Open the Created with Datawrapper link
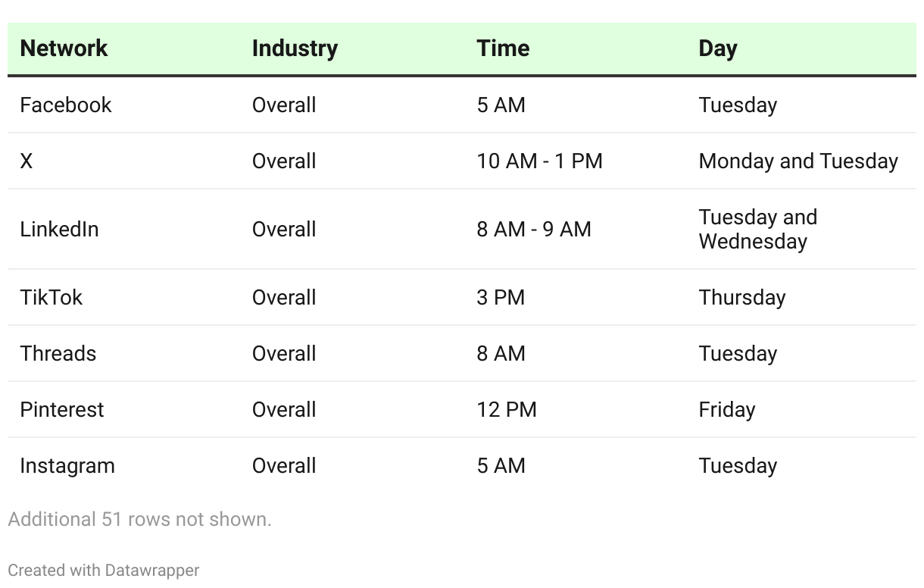Image resolution: width=924 pixels, height=588 pixels. tap(103, 570)
